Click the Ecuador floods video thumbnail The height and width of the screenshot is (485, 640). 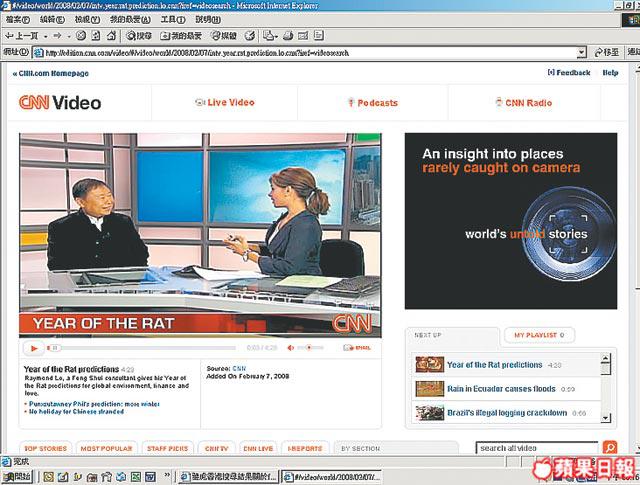(429, 389)
